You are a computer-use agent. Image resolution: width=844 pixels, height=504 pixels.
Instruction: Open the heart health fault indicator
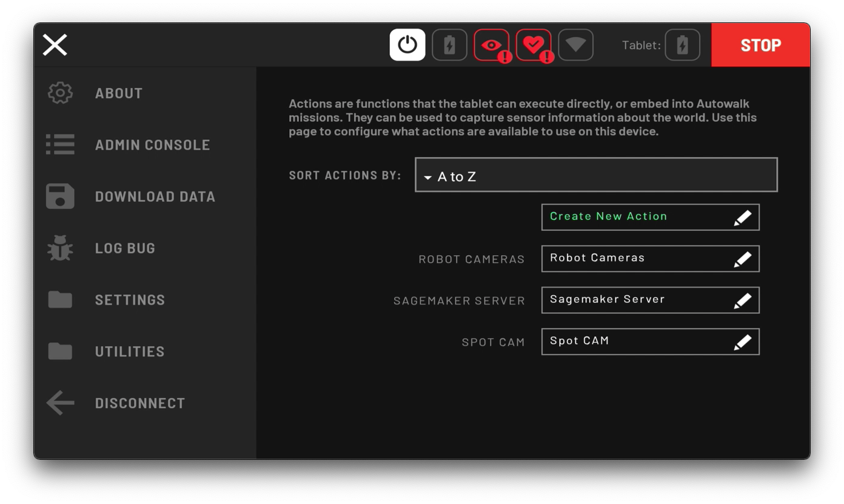pyautogui.click(x=534, y=45)
